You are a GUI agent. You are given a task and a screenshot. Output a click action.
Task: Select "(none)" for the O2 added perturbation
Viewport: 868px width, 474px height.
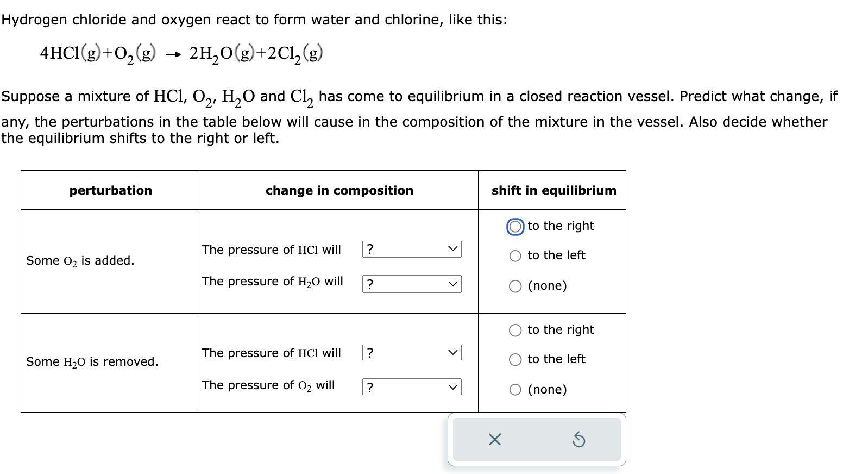514,286
